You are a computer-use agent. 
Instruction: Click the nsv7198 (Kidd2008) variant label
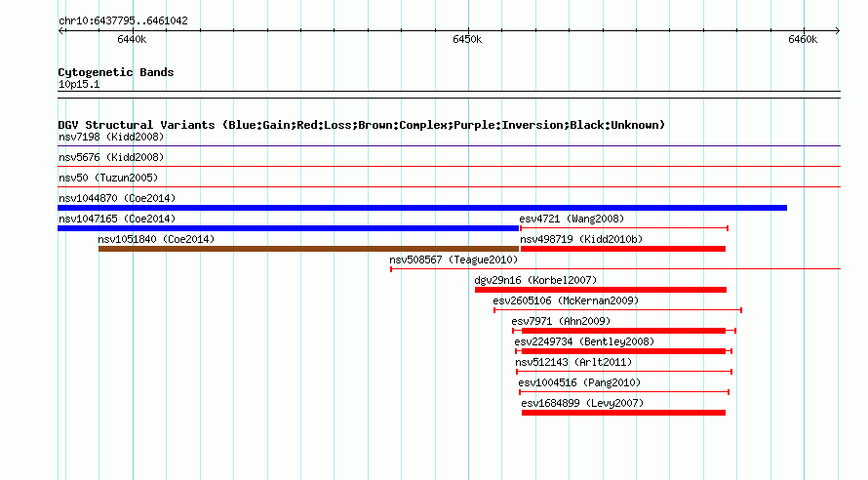(x=111, y=137)
